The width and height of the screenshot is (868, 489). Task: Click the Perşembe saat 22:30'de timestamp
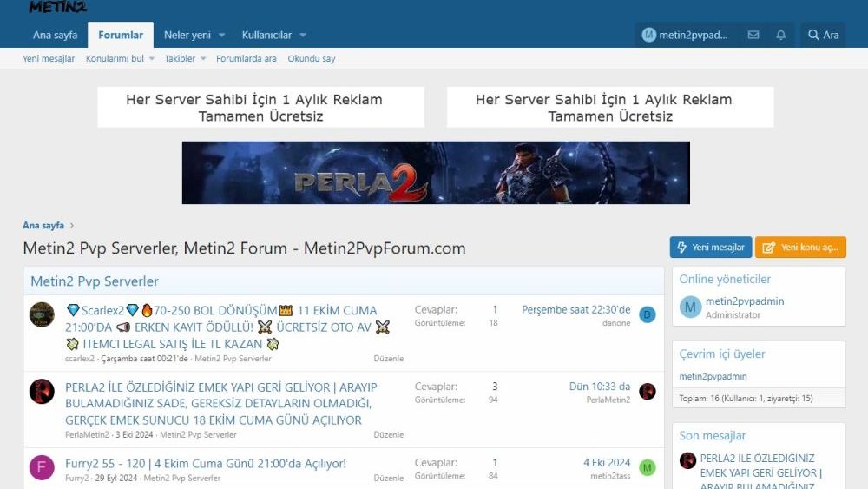(x=575, y=309)
